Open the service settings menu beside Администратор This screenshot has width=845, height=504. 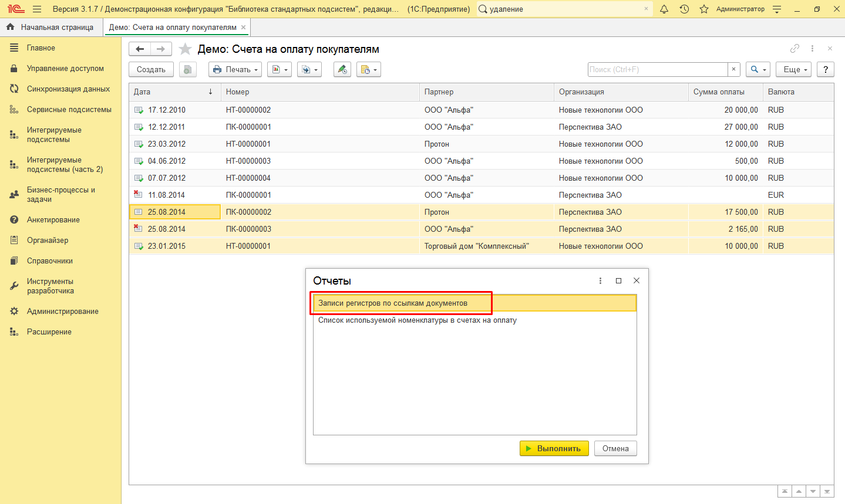tap(777, 9)
